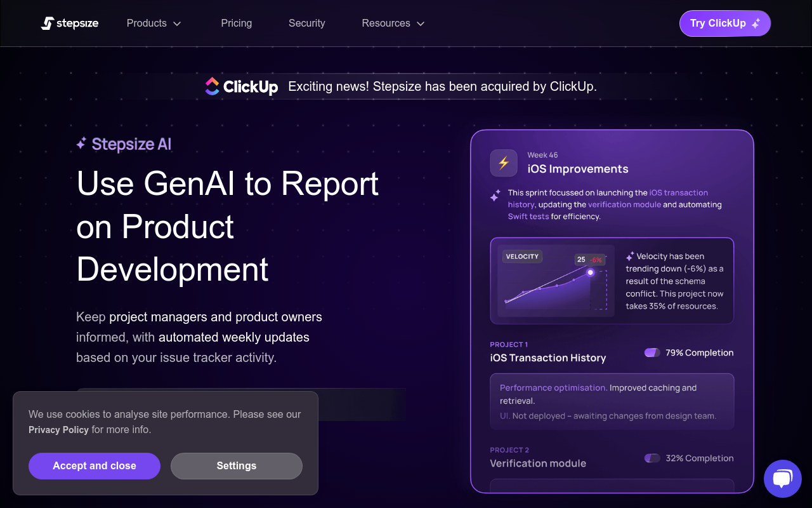This screenshot has width=812, height=508.
Task: Open the Privacy Policy link
Action: coord(58,430)
